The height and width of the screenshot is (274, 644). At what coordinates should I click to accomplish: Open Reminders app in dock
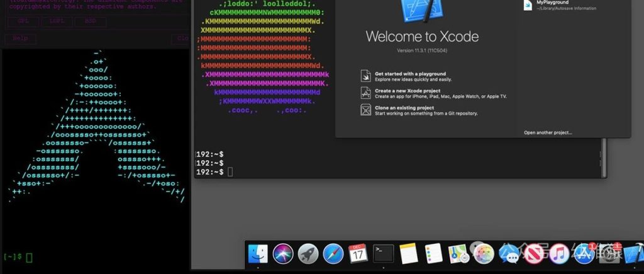click(433, 254)
